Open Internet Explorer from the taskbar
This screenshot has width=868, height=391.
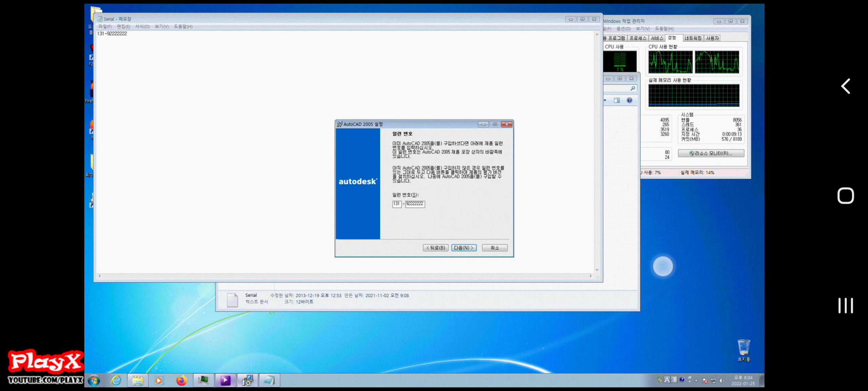[116, 380]
